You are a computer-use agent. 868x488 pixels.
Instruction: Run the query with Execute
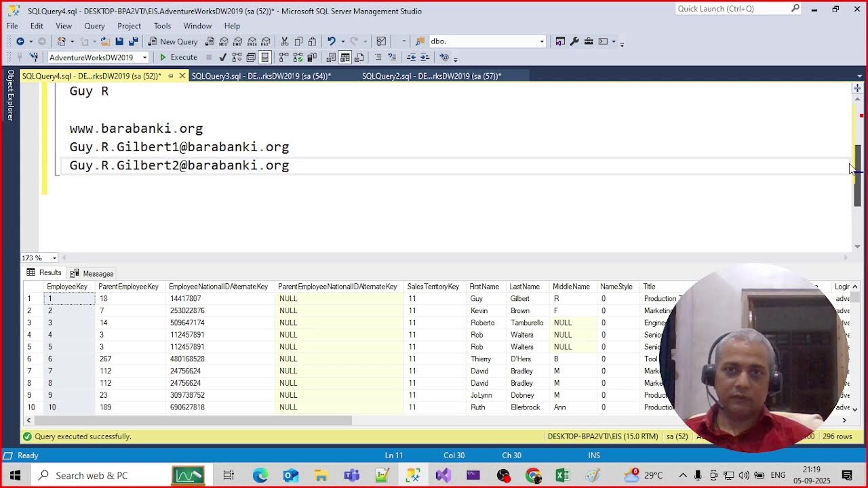click(178, 58)
